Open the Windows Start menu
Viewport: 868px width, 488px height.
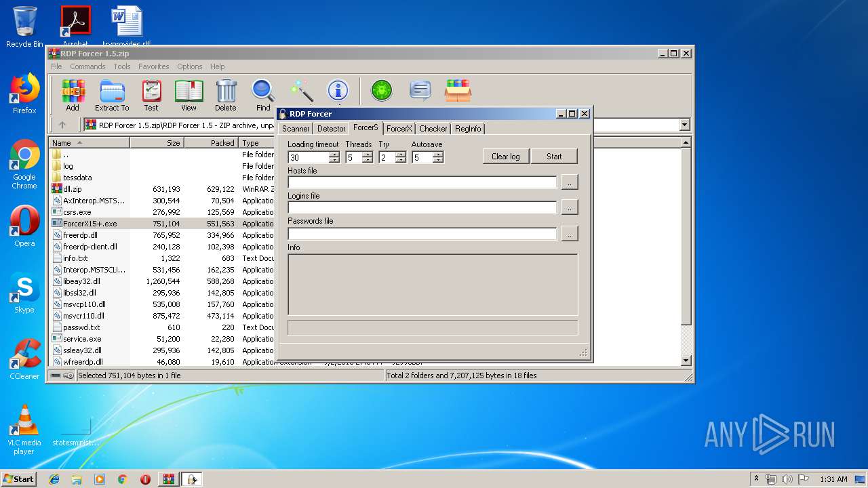[x=19, y=479]
